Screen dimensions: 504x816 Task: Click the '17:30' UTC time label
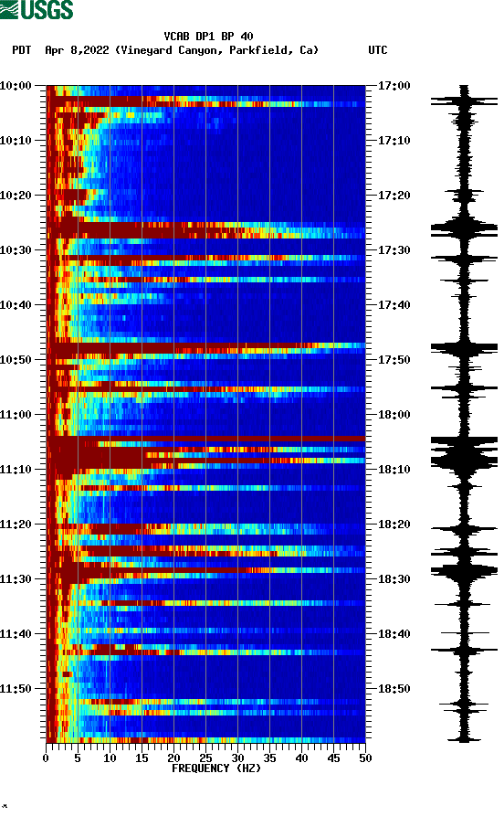pyautogui.click(x=394, y=249)
